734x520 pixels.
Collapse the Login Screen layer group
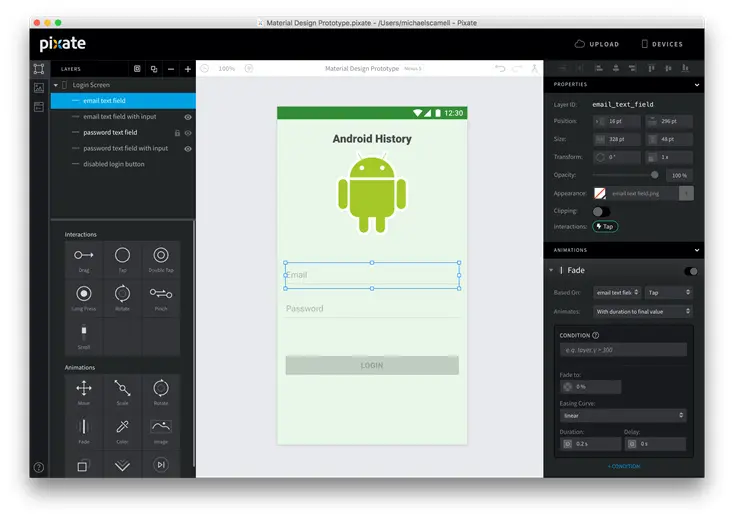click(56, 85)
